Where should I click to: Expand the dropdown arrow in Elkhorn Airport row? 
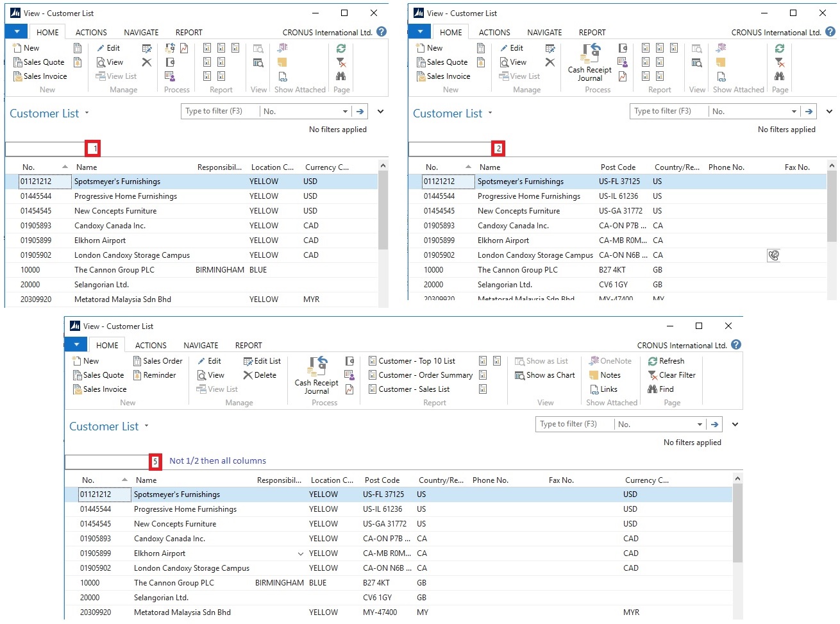pos(301,554)
